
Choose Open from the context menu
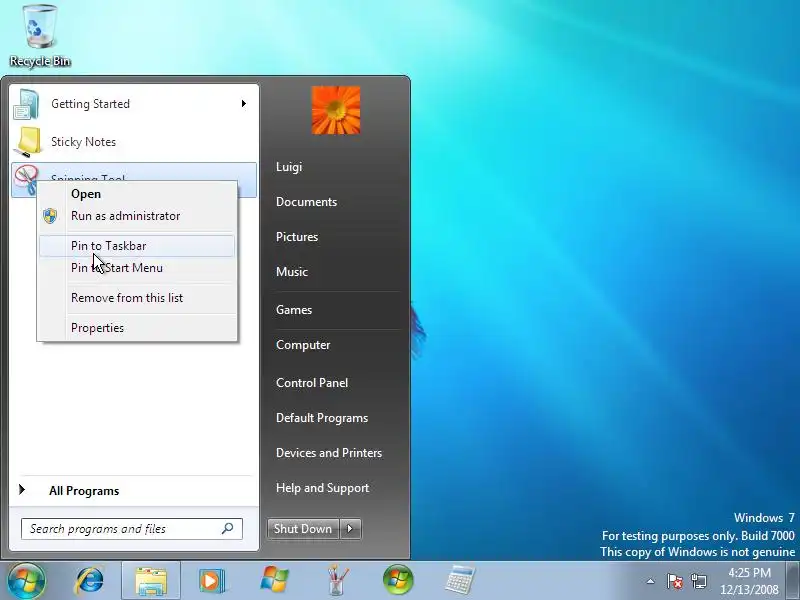[137, 194]
